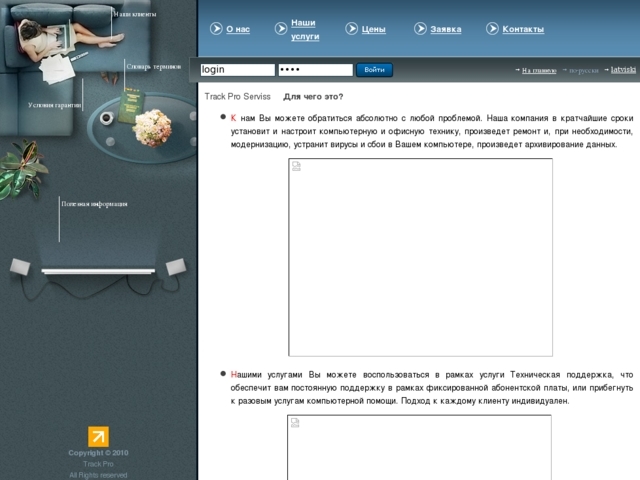Screen dimensions: 640x480
Task: Open Полезная информация in the sidebar
Action: 94,203
